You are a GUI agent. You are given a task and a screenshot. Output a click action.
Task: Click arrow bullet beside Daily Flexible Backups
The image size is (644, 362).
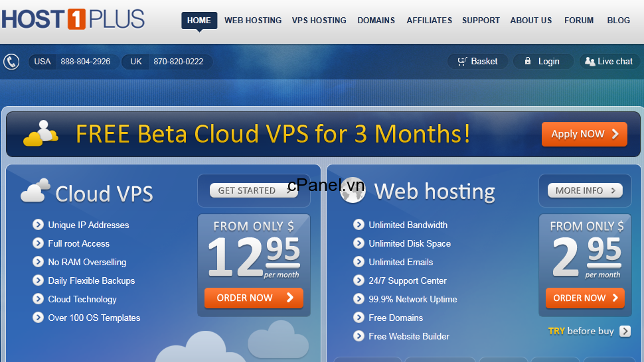pyautogui.click(x=39, y=280)
